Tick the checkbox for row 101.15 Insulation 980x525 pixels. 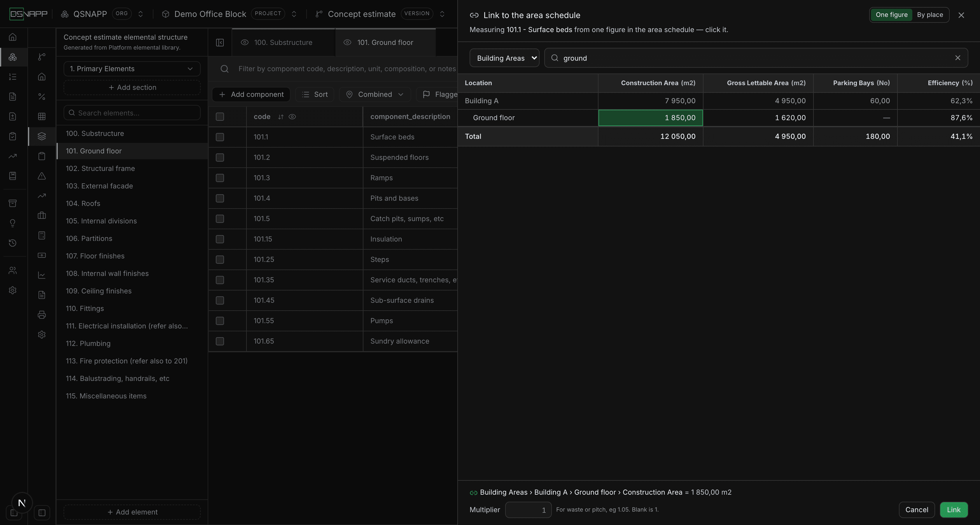click(220, 239)
